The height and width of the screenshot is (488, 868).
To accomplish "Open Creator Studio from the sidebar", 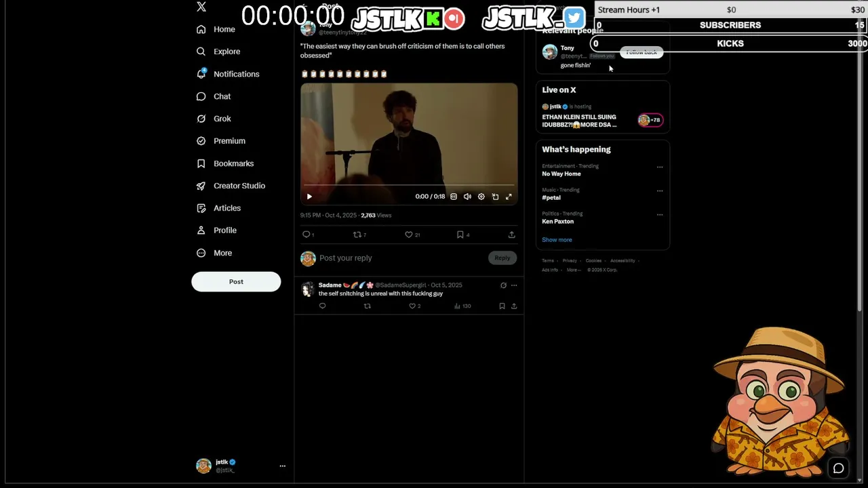I will [231, 186].
